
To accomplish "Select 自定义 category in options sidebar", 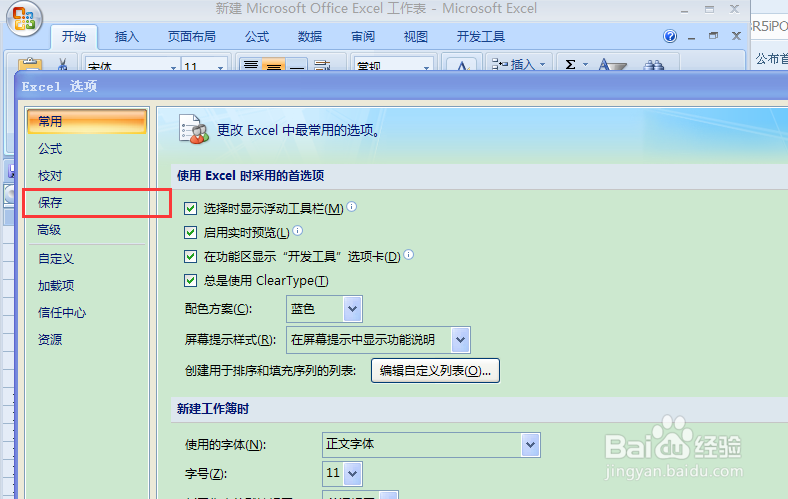I will click(x=87, y=258).
